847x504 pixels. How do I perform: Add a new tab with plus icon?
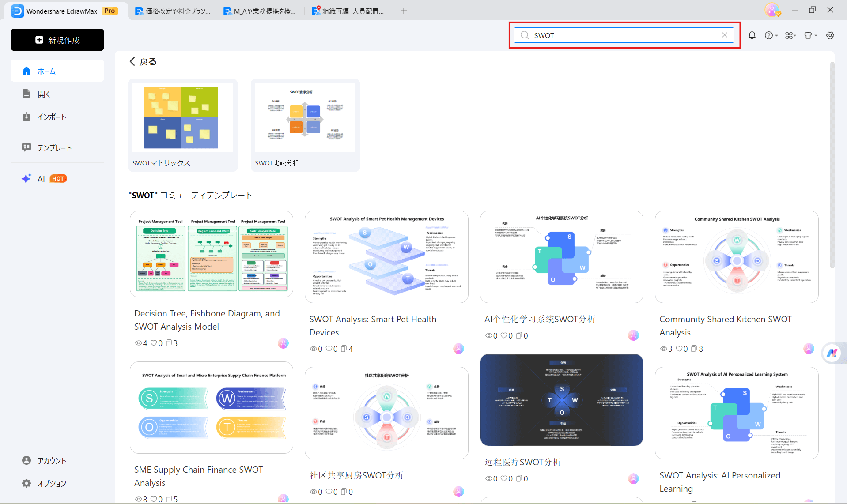(x=404, y=11)
